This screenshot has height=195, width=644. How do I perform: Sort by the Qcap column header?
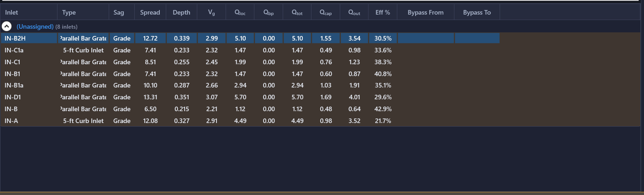[x=326, y=12]
